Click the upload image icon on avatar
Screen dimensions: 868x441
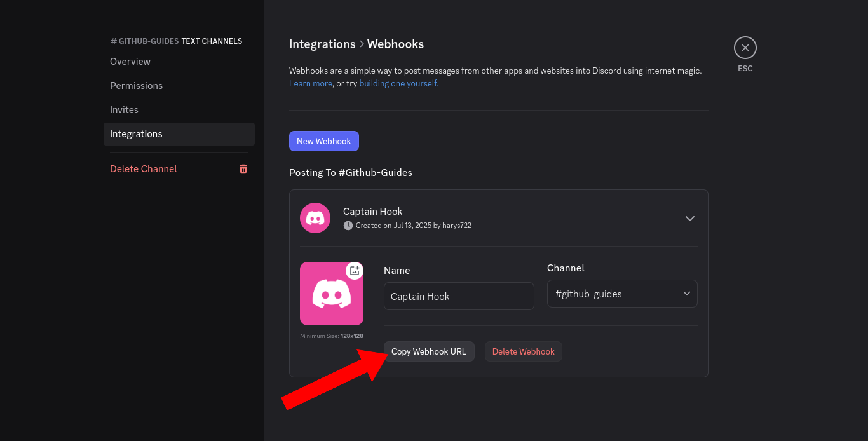coord(355,270)
